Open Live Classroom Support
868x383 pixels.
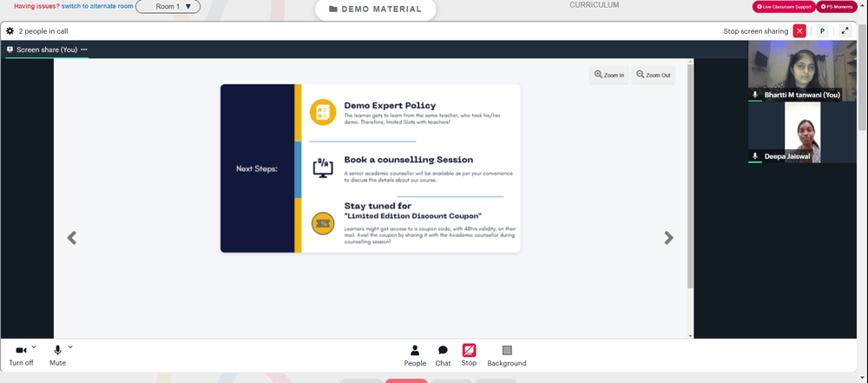(783, 7)
